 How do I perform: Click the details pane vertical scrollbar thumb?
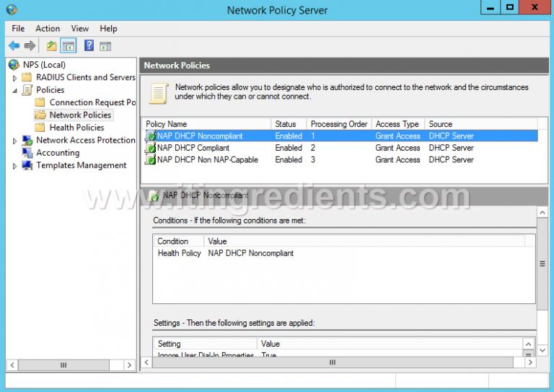tap(542, 264)
